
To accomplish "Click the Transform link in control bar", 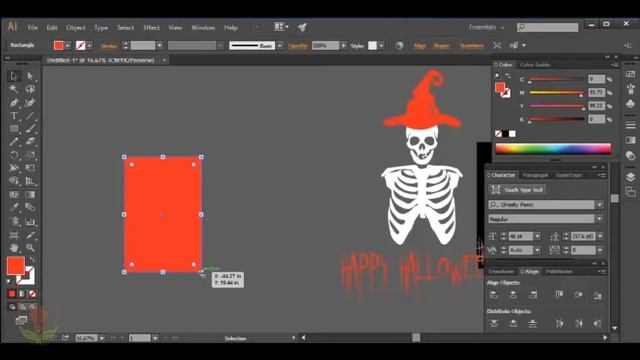I will point(472,46).
